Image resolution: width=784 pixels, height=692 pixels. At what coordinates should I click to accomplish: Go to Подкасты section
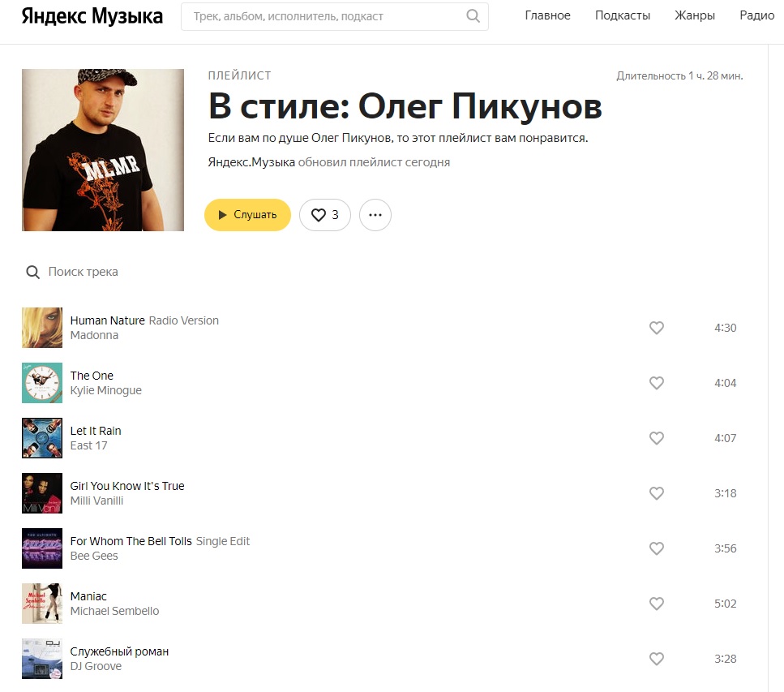pyautogui.click(x=623, y=15)
